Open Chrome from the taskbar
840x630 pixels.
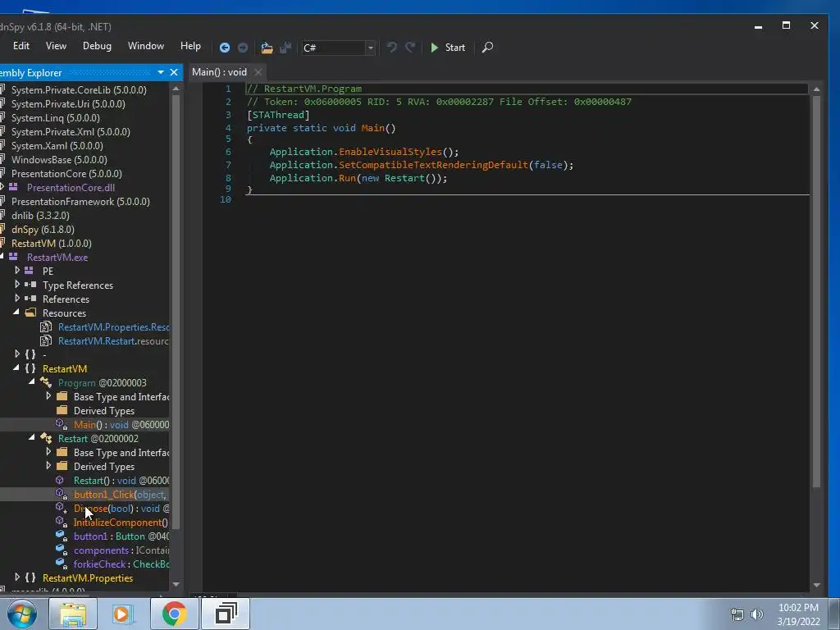click(174, 614)
